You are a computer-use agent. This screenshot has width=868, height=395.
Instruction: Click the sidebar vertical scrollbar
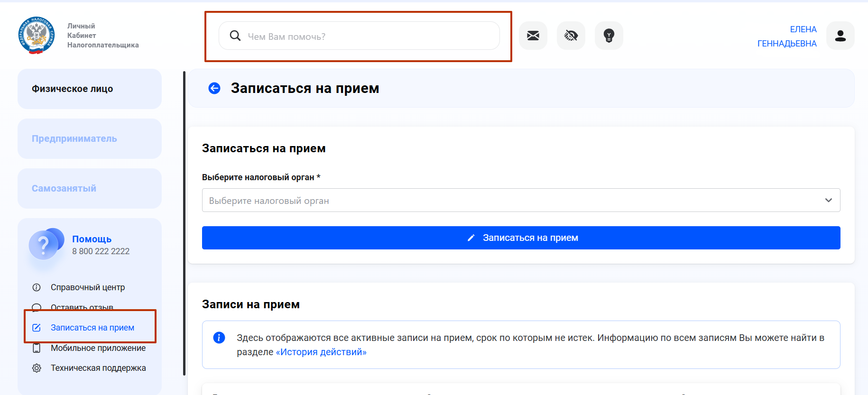click(184, 223)
